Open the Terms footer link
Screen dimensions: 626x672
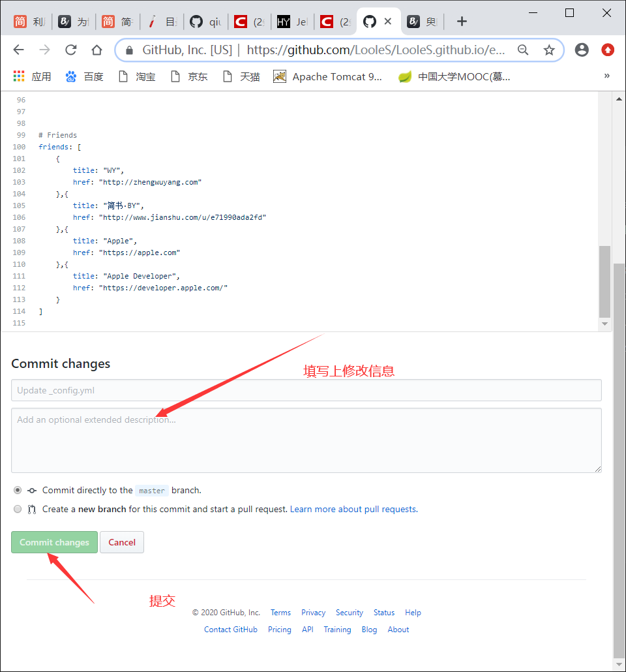(280, 613)
